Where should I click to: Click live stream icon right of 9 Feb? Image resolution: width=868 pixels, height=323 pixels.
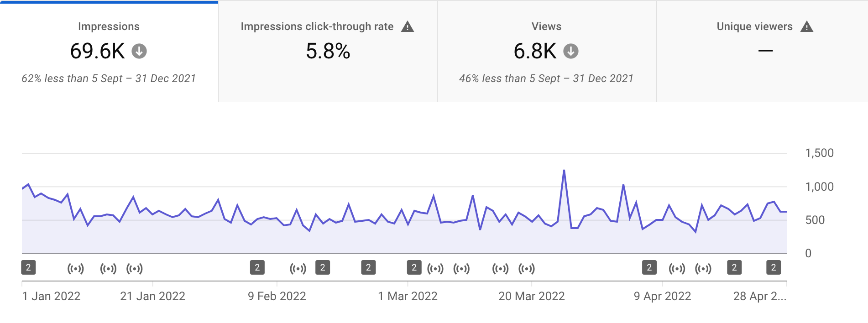pyautogui.click(x=298, y=268)
